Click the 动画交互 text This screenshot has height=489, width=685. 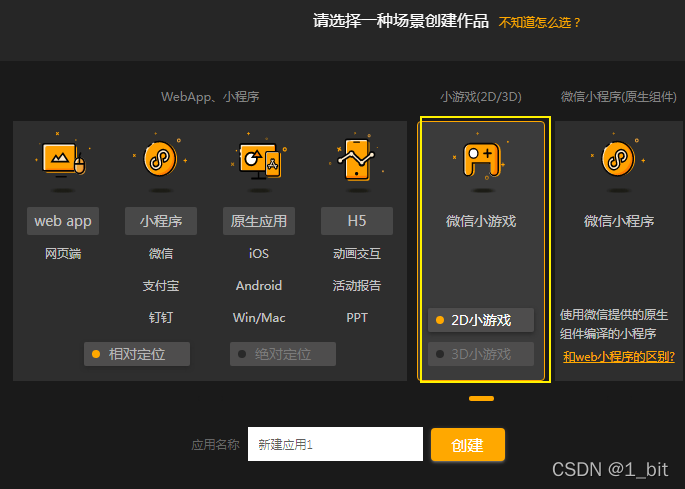(356, 253)
